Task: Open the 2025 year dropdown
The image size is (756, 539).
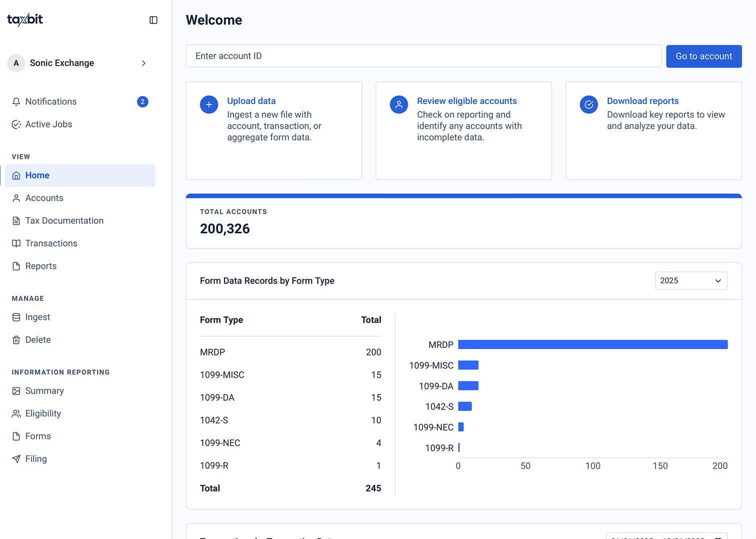Action: pyautogui.click(x=691, y=281)
